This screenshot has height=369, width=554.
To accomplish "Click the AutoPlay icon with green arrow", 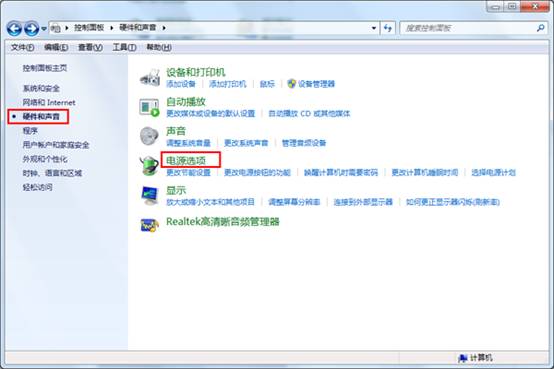I will tap(149, 107).
